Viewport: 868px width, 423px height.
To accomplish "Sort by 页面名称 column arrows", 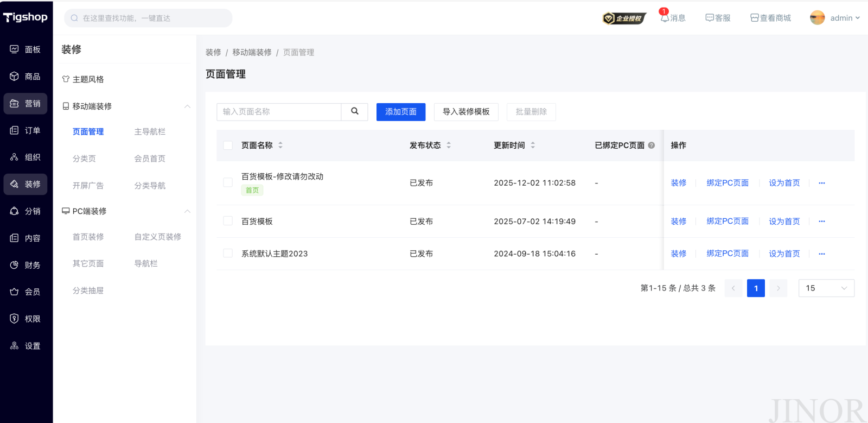I will (x=280, y=146).
